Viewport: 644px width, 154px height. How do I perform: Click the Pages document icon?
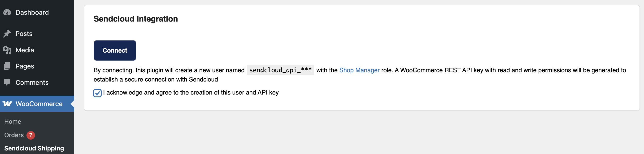(7, 66)
